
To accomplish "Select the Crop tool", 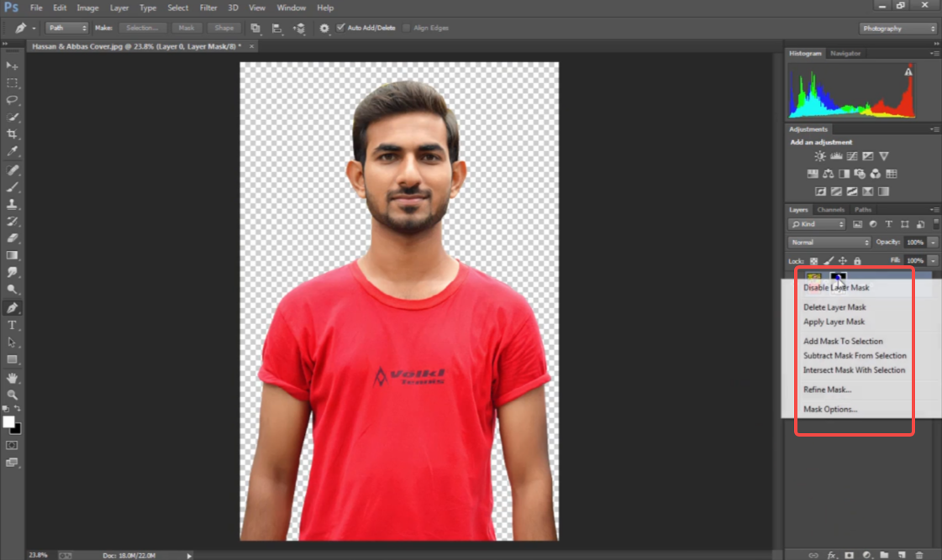I will point(12,134).
